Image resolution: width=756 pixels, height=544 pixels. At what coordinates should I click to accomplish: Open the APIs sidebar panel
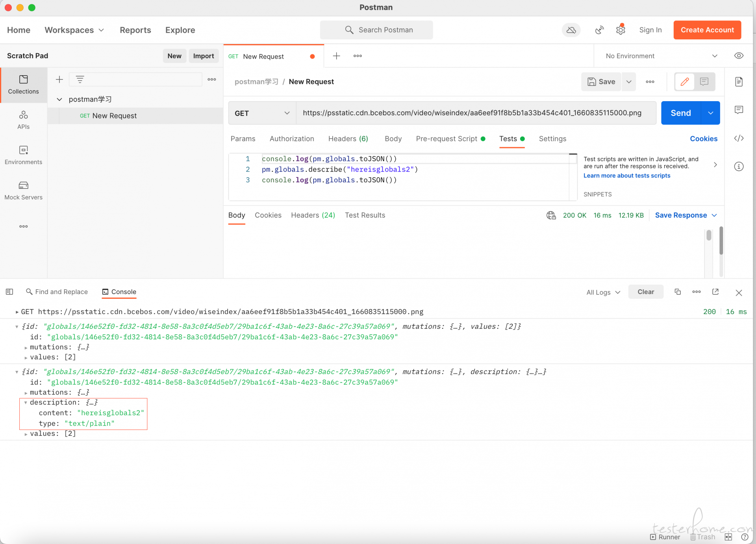(x=24, y=120)
